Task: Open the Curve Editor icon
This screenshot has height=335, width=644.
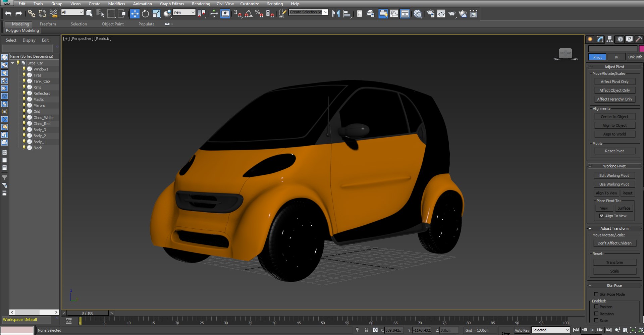Action: click(394, 13)
